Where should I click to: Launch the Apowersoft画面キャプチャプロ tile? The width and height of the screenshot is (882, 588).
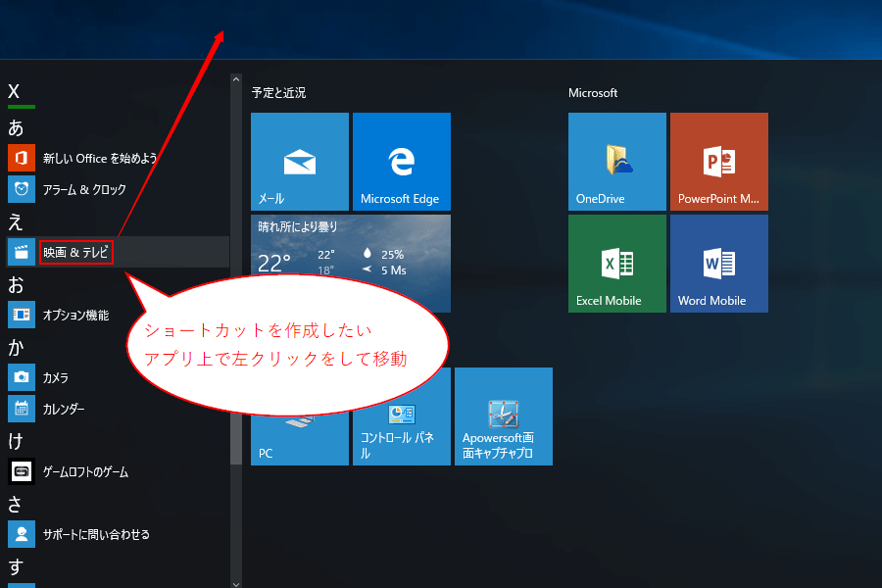[x=504, y=416]
